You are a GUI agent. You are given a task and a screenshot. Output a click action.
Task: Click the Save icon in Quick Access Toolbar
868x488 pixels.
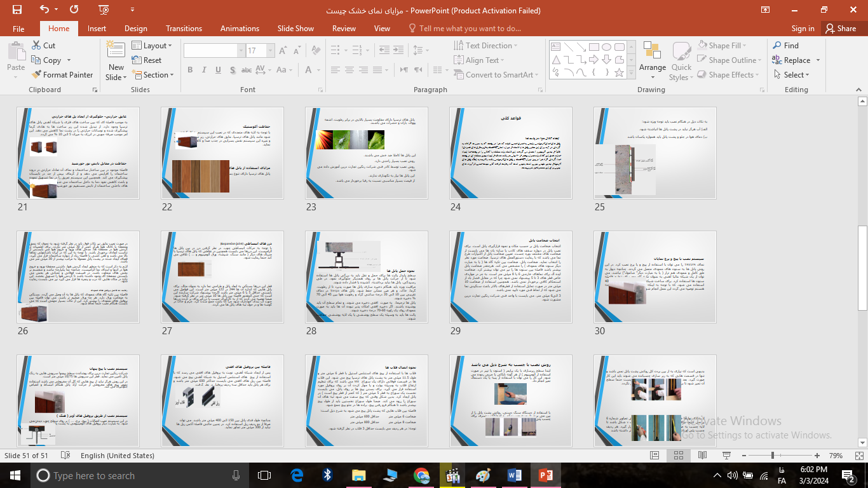tap(17, 10)
